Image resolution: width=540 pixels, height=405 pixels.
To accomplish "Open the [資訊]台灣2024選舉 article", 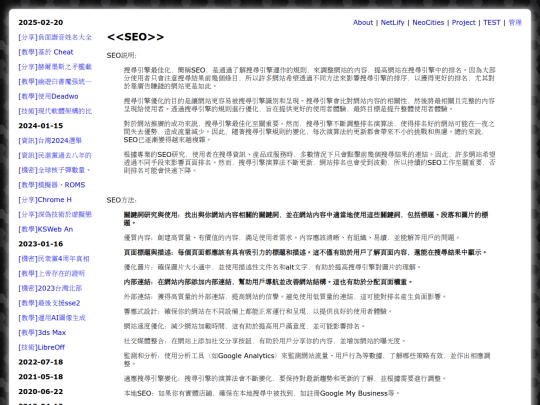I will (50, 141).
